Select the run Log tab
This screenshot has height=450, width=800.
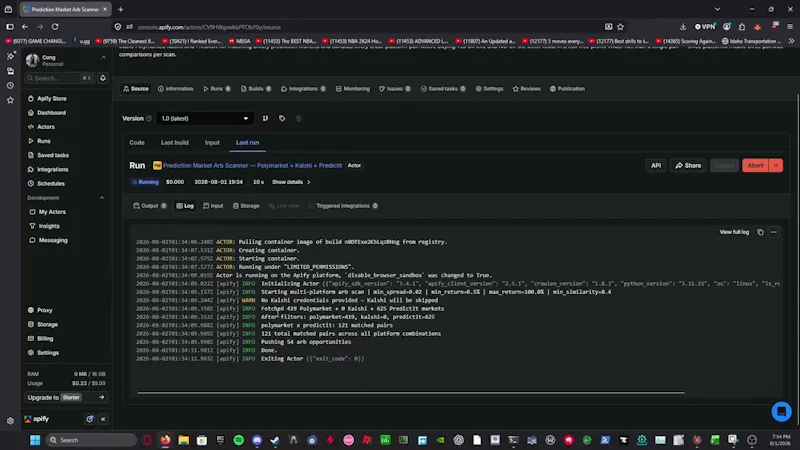[x=185, y=206]
